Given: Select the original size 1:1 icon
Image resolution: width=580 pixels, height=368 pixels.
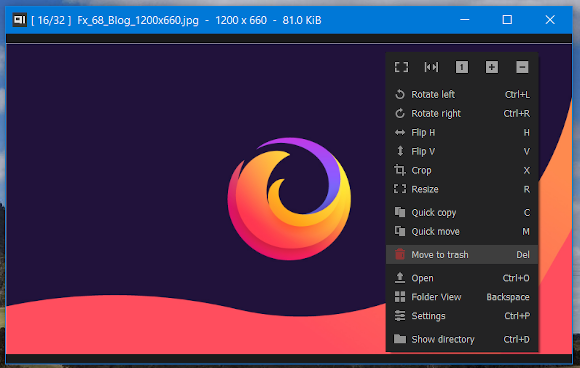Looking at the screenshot, I should [x=462, y=67].
